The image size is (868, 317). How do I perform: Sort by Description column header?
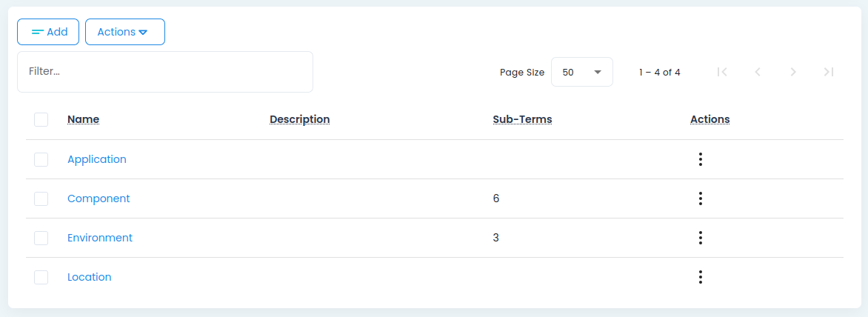point(299,119)
